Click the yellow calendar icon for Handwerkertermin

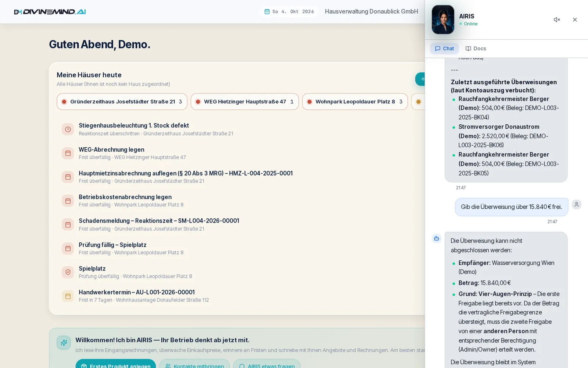click(68, 296)
